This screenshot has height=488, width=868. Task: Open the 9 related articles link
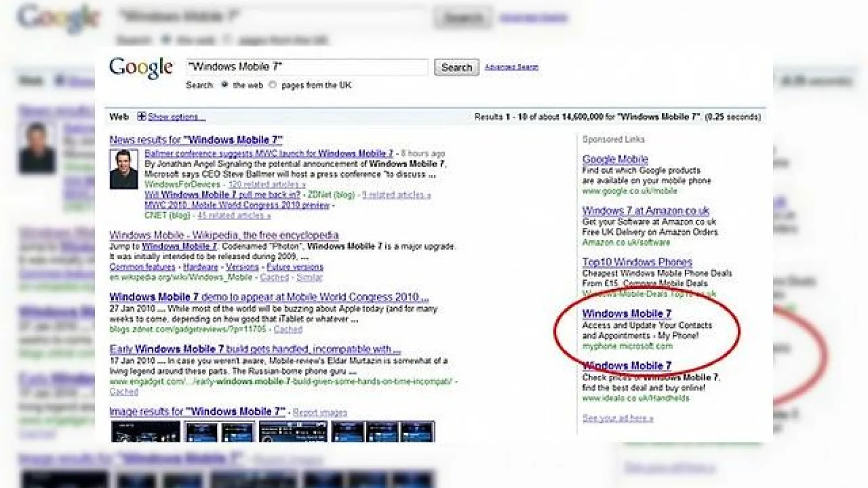point(397,195)
